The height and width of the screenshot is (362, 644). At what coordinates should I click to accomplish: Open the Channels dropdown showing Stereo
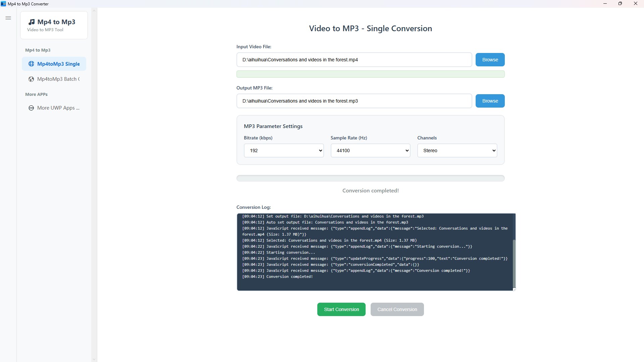click(x=457, y=150)
